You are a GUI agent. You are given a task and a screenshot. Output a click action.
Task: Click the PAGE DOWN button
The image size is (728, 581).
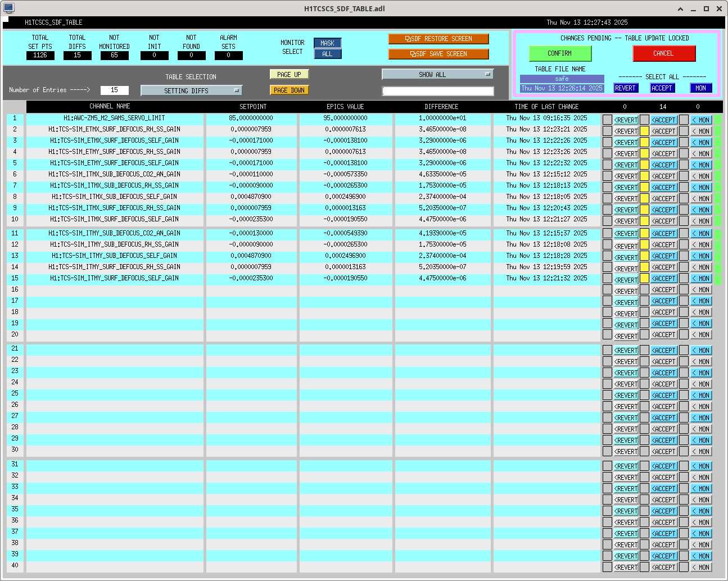tap(290, 90)
